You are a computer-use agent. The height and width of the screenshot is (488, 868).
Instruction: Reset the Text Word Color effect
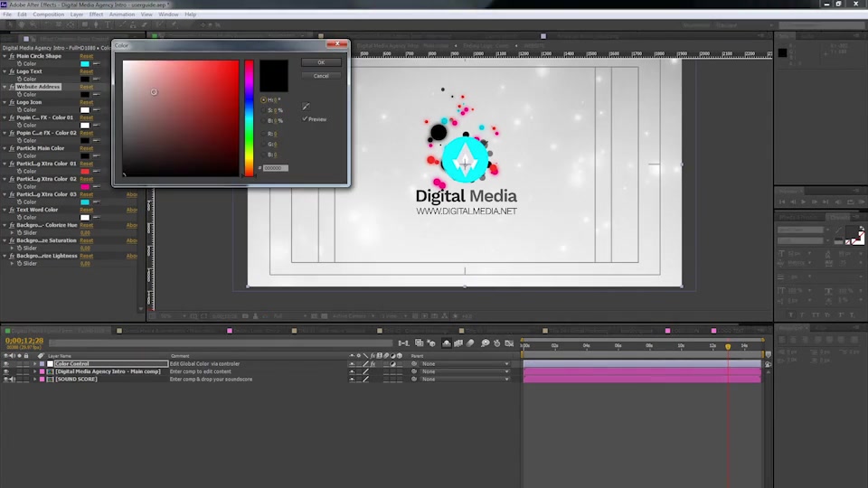pos(87,210)
